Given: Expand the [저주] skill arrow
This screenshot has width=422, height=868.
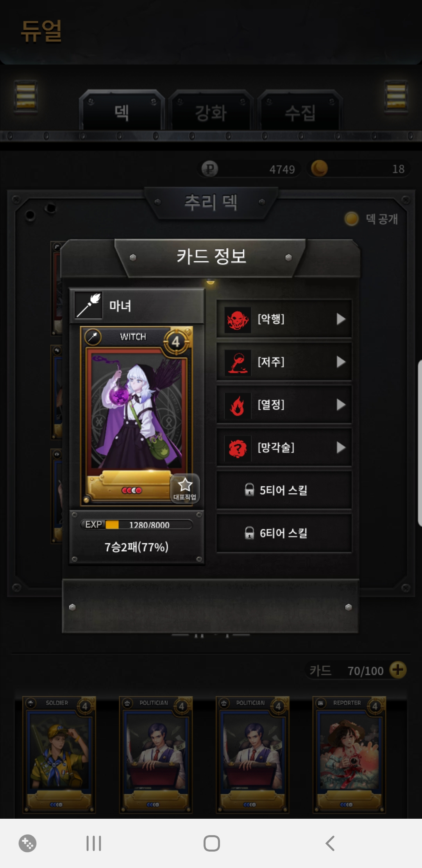Looking at the screenshot, I should click(341, 362).
